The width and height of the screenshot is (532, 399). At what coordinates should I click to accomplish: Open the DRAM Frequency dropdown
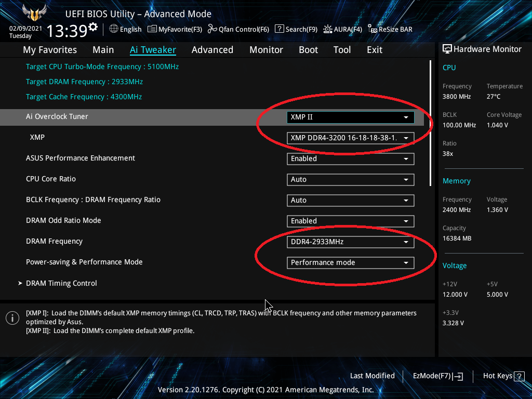click(350, 242)
